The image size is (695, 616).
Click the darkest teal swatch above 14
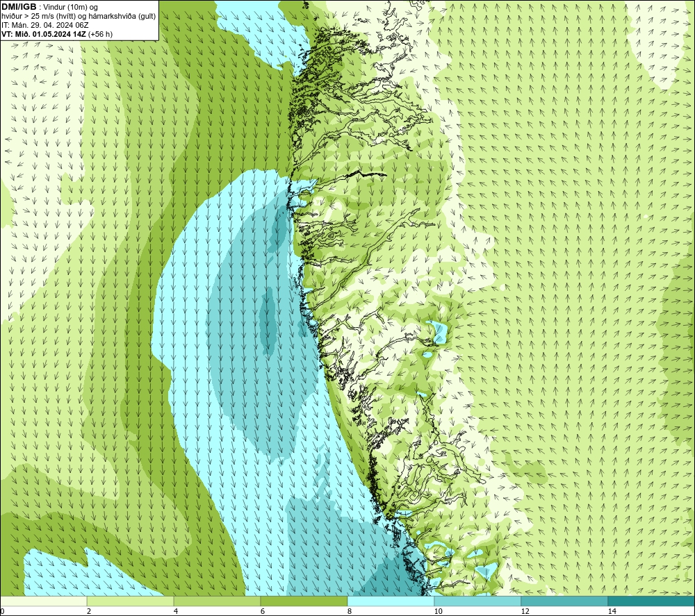pyautogui.click(x=652, y=601)
